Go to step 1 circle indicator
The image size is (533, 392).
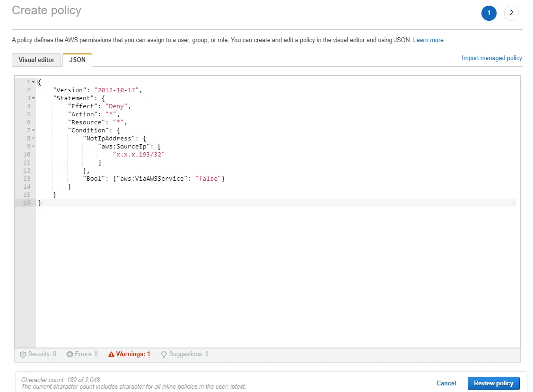pos(489,13)
